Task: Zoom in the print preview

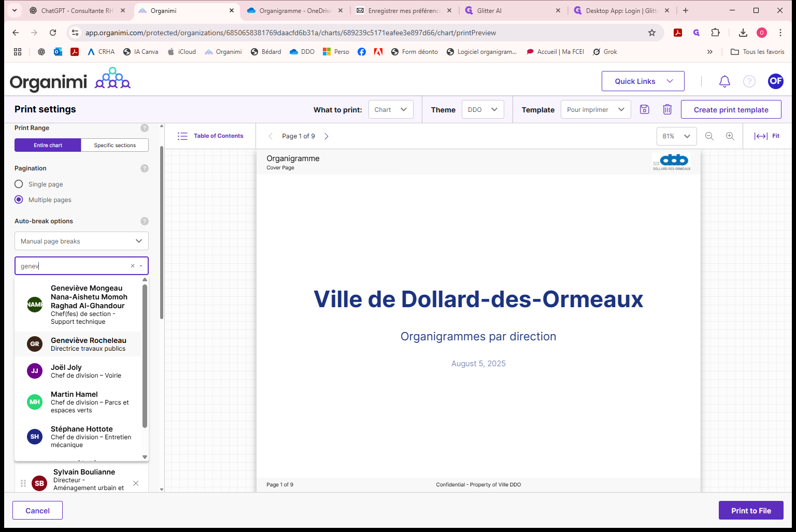Action: click(x=730, y=136)
